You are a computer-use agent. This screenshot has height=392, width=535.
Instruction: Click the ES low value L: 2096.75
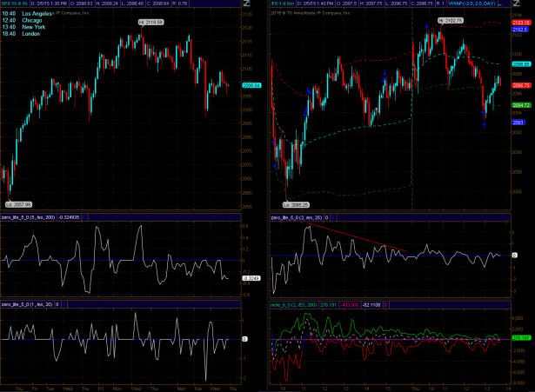click(x=398, y=3)
